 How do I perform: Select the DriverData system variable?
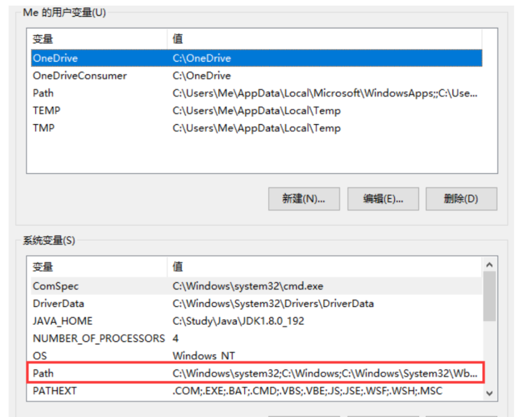[256, 303]
